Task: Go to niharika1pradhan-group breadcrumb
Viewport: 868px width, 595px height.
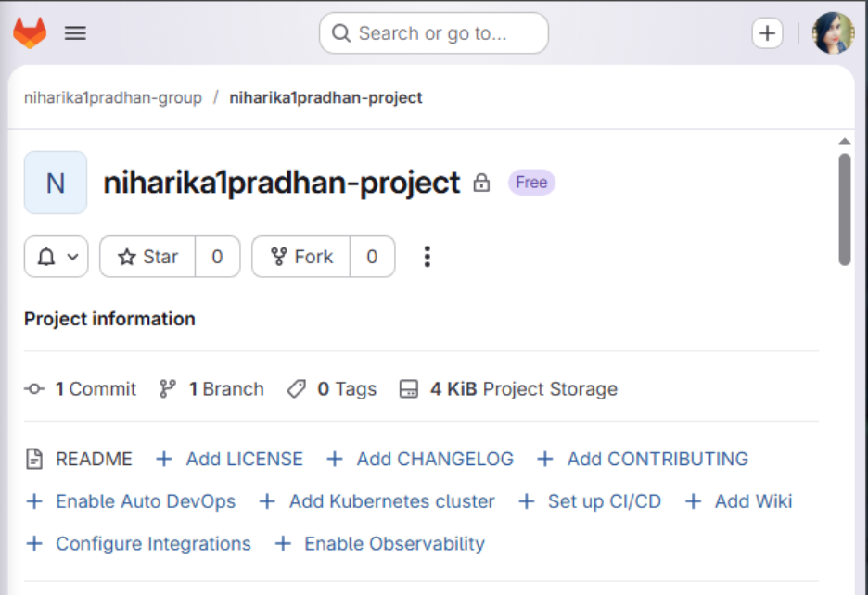Action: 113,97
